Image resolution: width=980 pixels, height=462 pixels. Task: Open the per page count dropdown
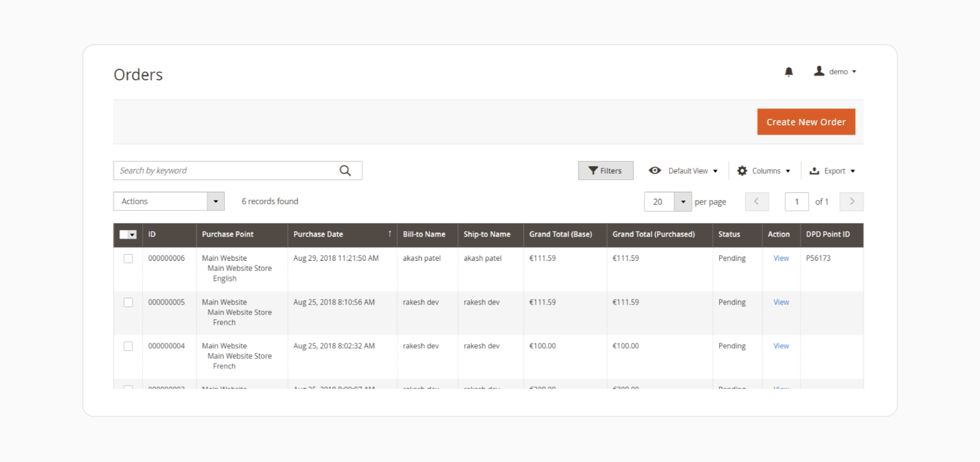coord(668,201)
